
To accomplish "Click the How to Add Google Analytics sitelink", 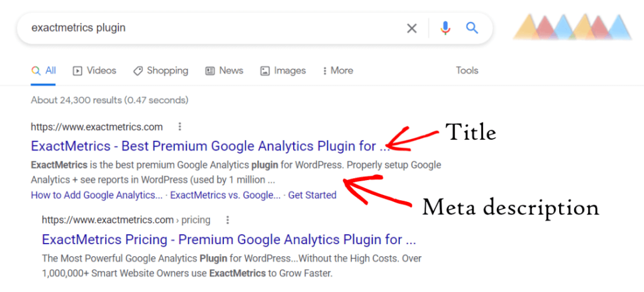I will pos(96,195).
